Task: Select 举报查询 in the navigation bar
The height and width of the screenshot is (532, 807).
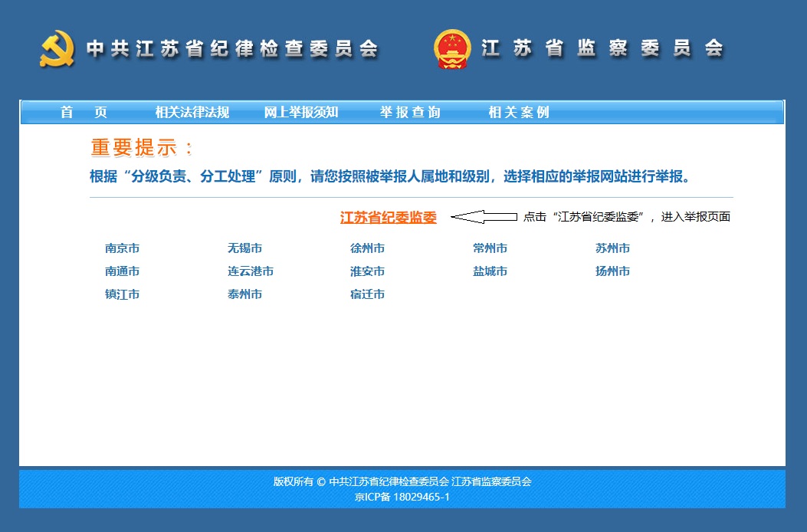Action: pyautogui.click(x=410, y=112)
